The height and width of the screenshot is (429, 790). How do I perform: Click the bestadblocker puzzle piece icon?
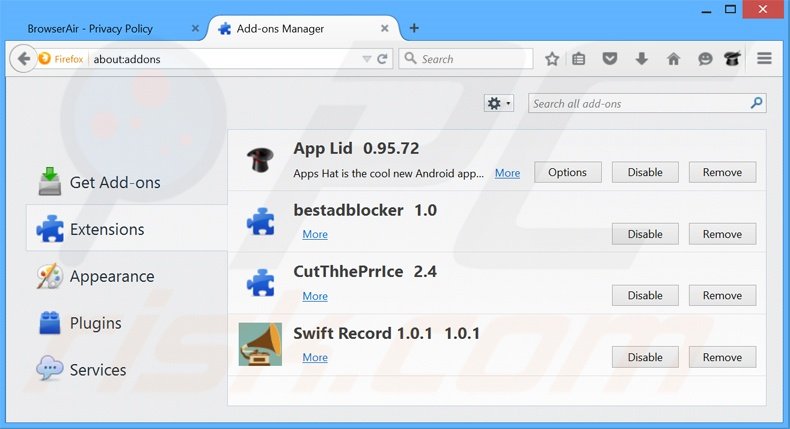pyautogui.click(x=260, y=222)
